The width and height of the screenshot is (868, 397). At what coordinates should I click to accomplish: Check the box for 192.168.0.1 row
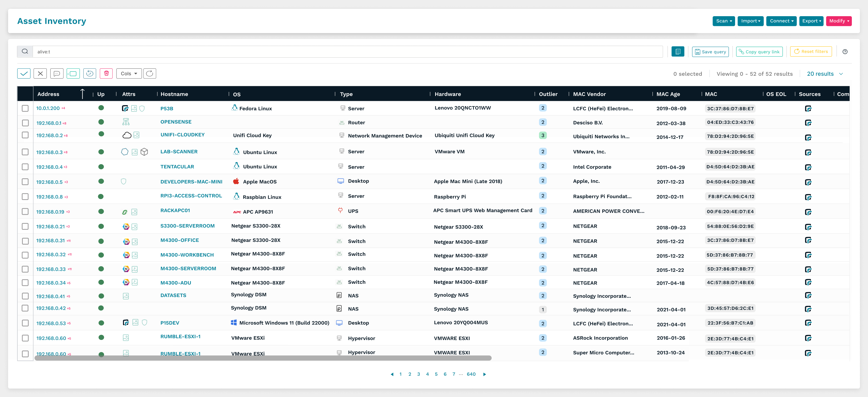(x=25, y=123)
